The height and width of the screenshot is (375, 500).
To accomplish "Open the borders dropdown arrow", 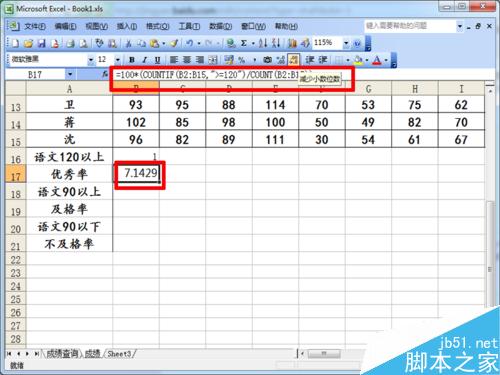I will coord(348,60).
